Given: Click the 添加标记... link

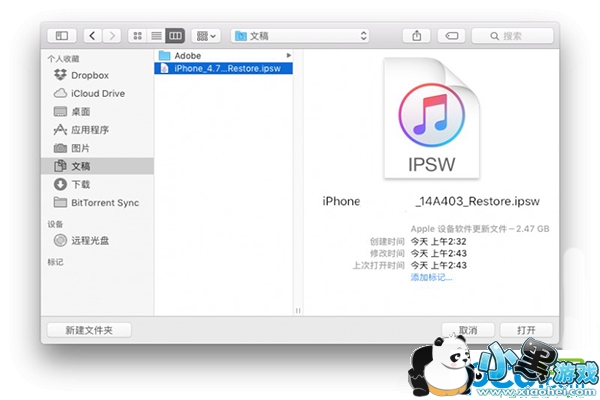Looking at the screenshot, I should pos(431,277).
